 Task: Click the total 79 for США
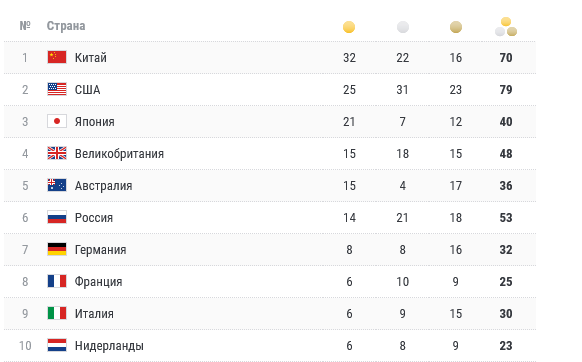(506, 89)
